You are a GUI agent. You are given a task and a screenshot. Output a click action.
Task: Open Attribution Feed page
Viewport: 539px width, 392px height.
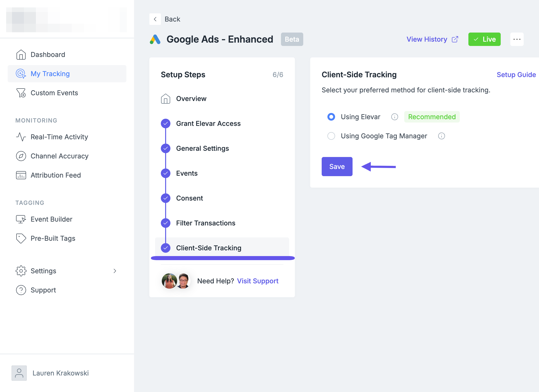[67, 175]
